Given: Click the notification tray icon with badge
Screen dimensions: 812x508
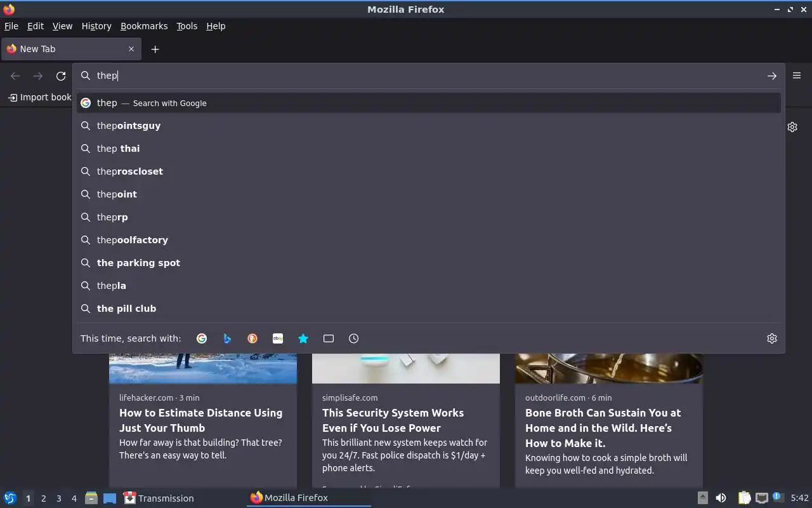Looking at the screenshot, I should (778, 497).
